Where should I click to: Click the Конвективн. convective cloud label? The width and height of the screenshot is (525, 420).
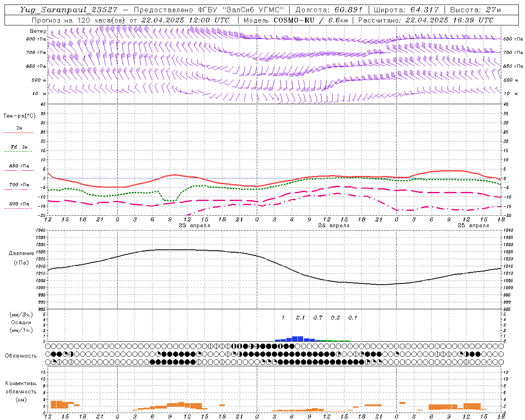(21, 383)
